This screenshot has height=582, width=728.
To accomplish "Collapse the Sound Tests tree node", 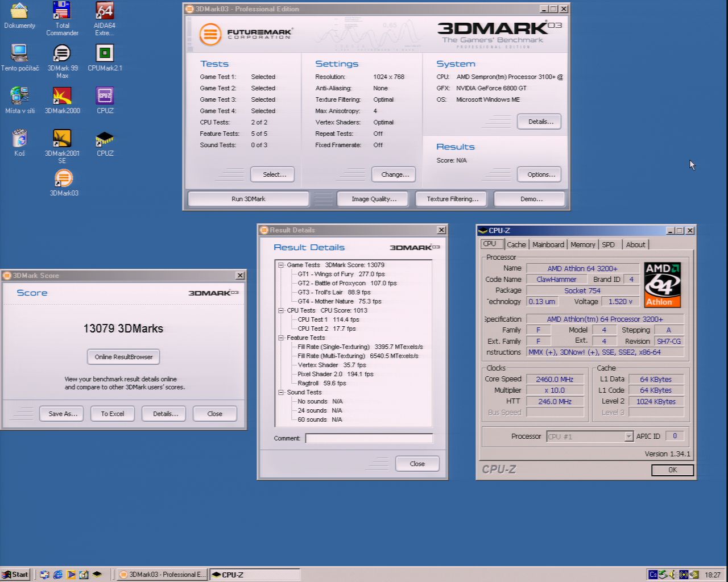I will (x=281, y=392).
